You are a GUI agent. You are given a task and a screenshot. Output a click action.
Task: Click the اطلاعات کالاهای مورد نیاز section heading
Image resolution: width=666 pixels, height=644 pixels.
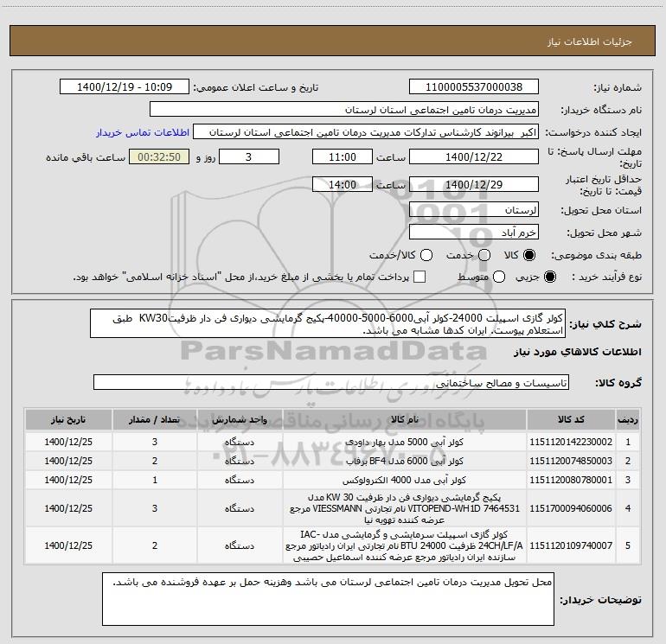coord(577,352)
